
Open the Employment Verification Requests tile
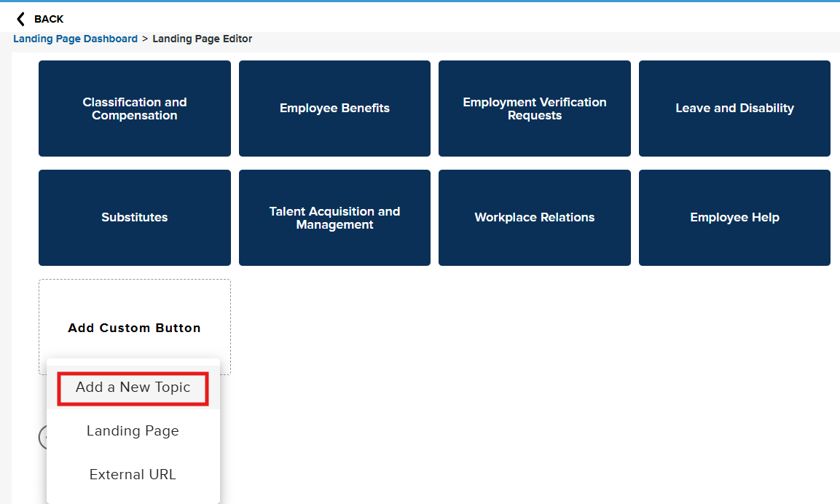coord(534,109)
